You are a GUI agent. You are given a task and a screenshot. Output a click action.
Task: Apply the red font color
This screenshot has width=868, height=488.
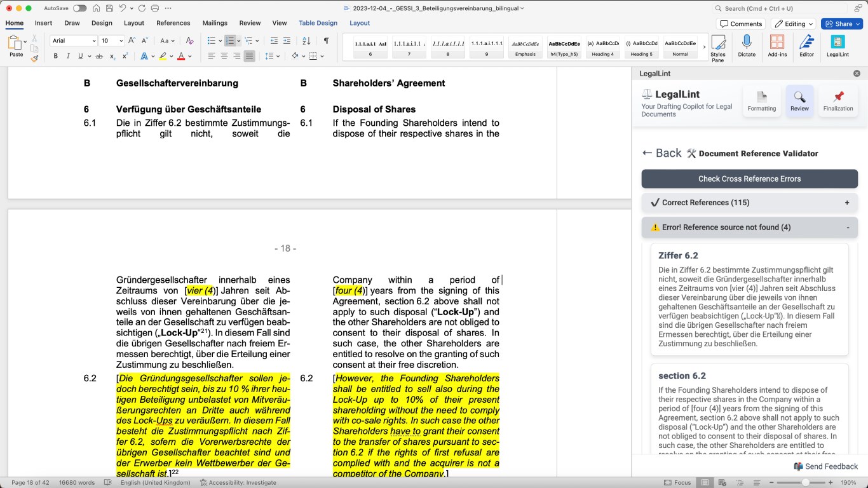point(181,56)
